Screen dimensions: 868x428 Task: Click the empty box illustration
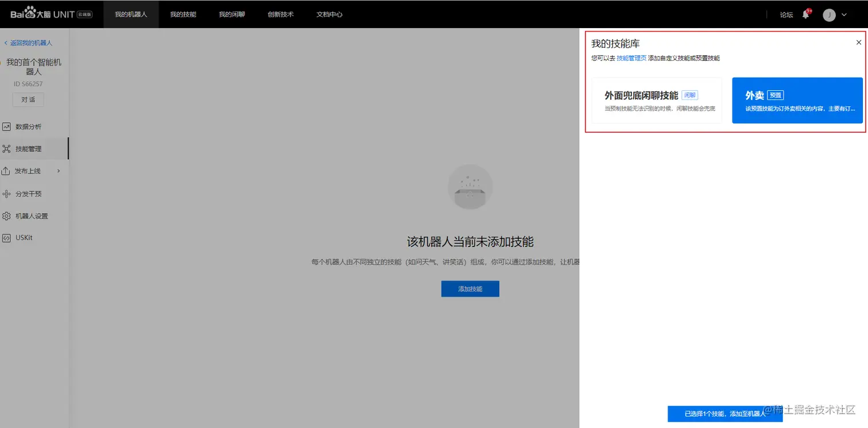[x=470, y=187]
